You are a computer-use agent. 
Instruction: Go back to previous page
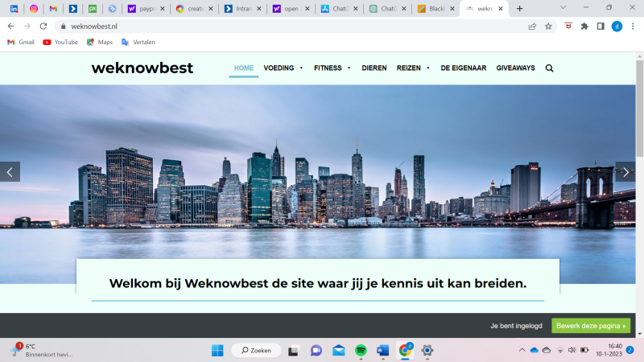11,27
